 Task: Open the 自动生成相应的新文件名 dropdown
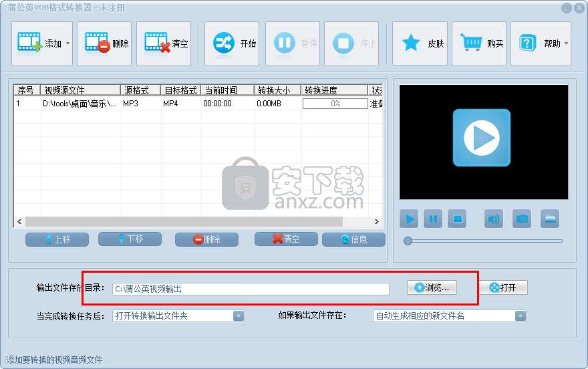pos(450,316)
